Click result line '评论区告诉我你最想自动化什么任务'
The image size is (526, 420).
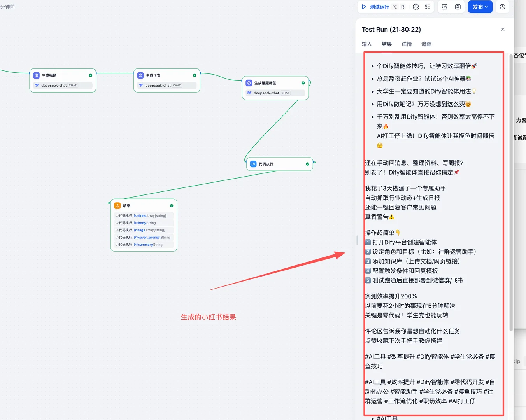pyautogui.click(x=412, y=331)
